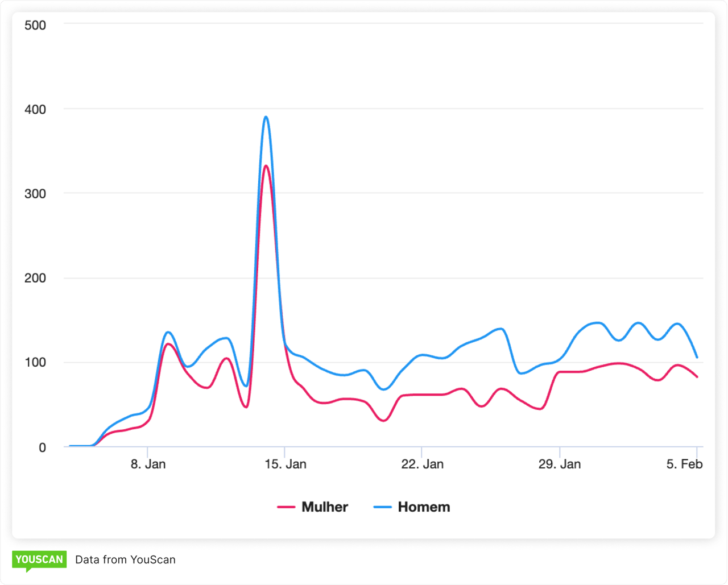Image resolution: width=728 pixels, height=585 pixels.
Task: Click the 400 y-axis label
Action: [35, 109]
